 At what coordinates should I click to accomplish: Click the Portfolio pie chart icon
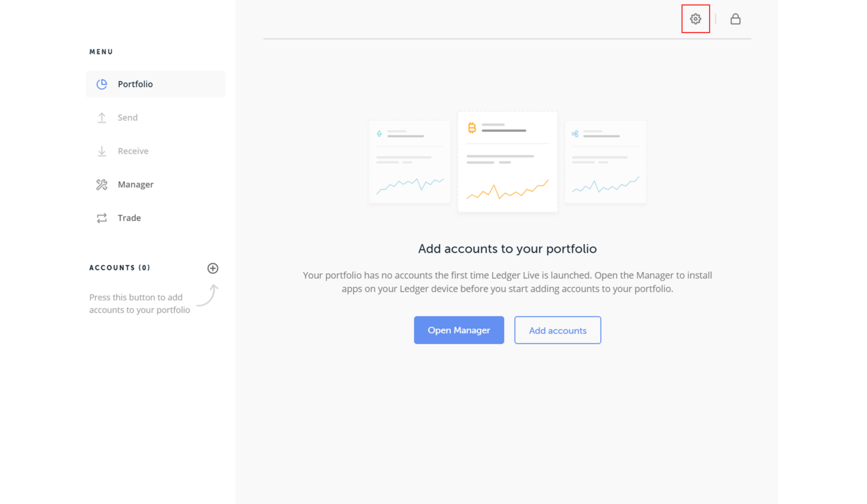(x=102, y=84)
